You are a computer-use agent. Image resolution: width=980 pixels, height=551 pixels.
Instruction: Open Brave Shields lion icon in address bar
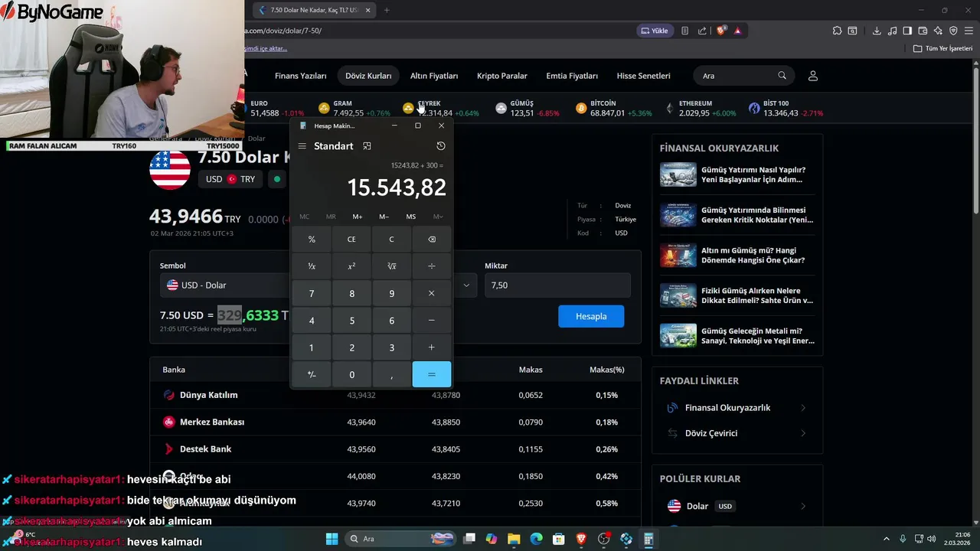(721, 31)
